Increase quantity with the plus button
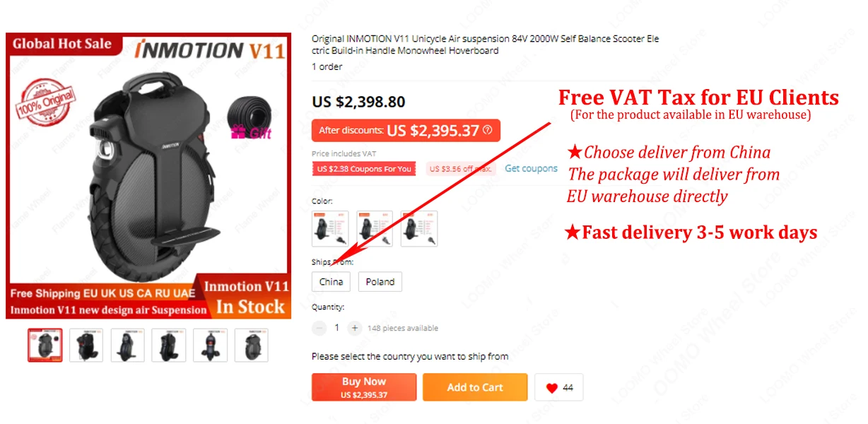The width and height of the screenshot is (868, 424). 355,328
